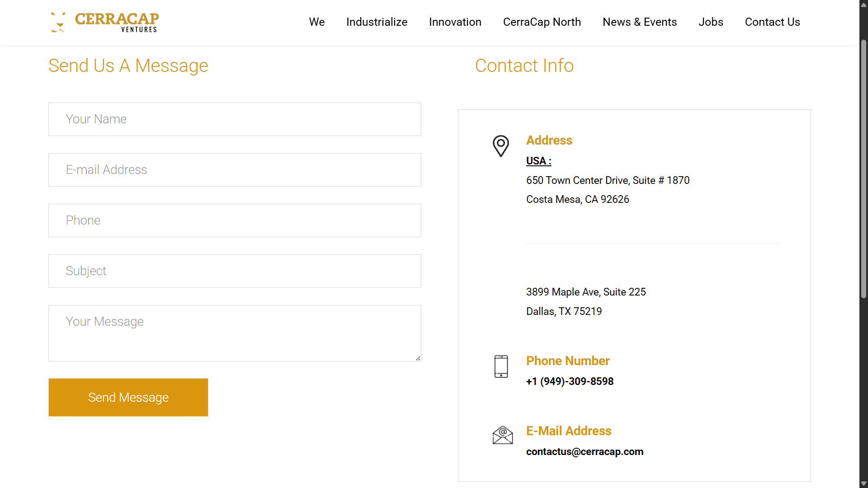The height and width of the screenshot is (488, 868).
Task: Click the scrollbar up arrow
Action: [x=863, y=5]
